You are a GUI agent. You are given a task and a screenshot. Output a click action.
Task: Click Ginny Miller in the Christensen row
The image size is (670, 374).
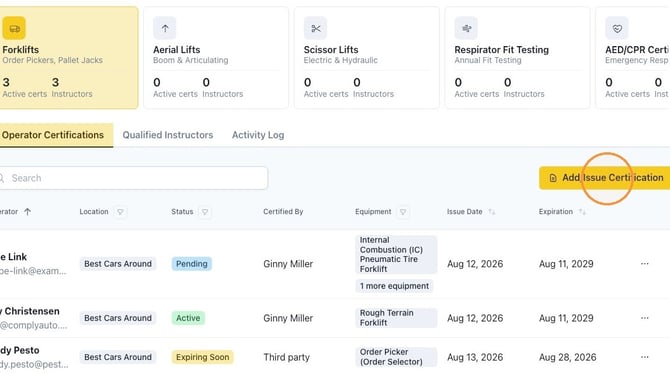(x=288, y=318)
